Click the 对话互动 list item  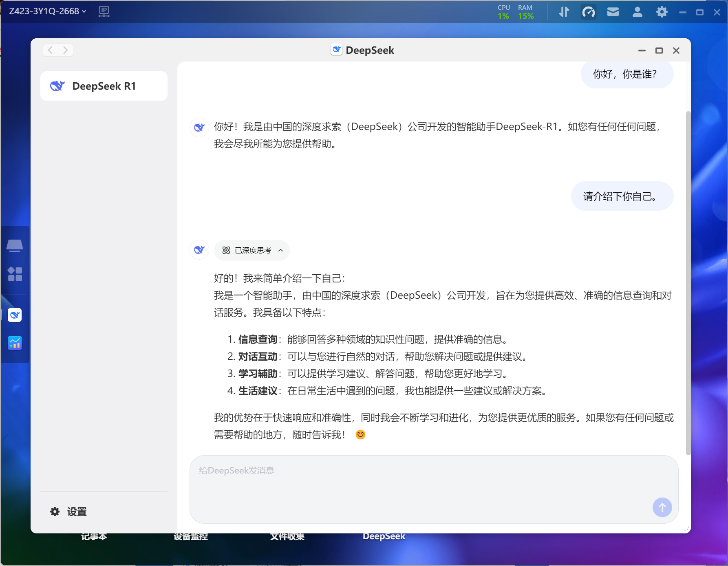pyautogui.click(x=377, y=357)
